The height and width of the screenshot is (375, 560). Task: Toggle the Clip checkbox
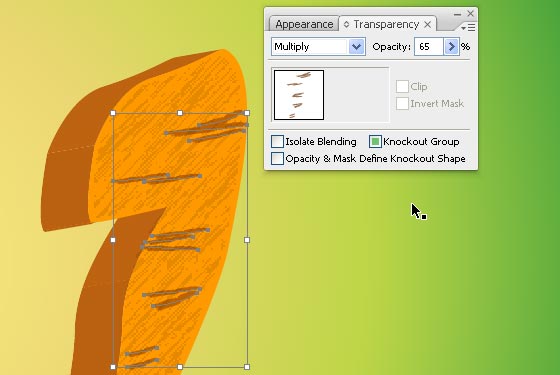[x=402, y=86]
